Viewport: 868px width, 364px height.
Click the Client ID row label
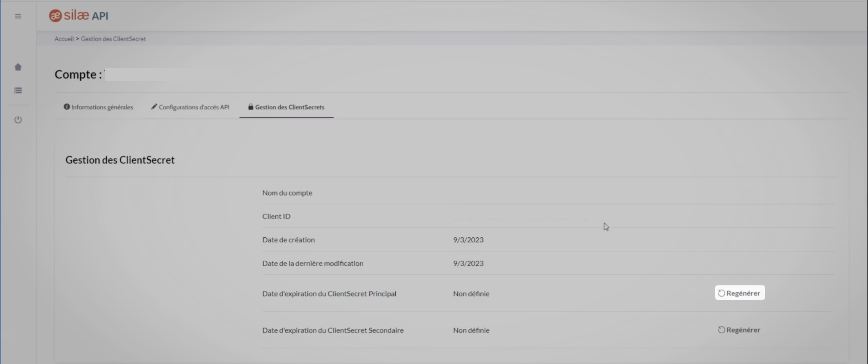pos(276,216)
